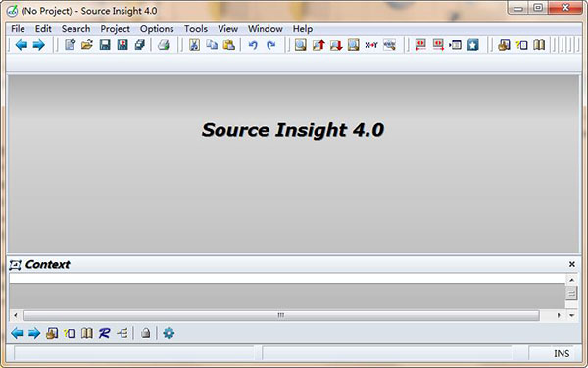Click Go Back arrow in main toolbar
Screen dimensions: 588x368
(22, 45)
